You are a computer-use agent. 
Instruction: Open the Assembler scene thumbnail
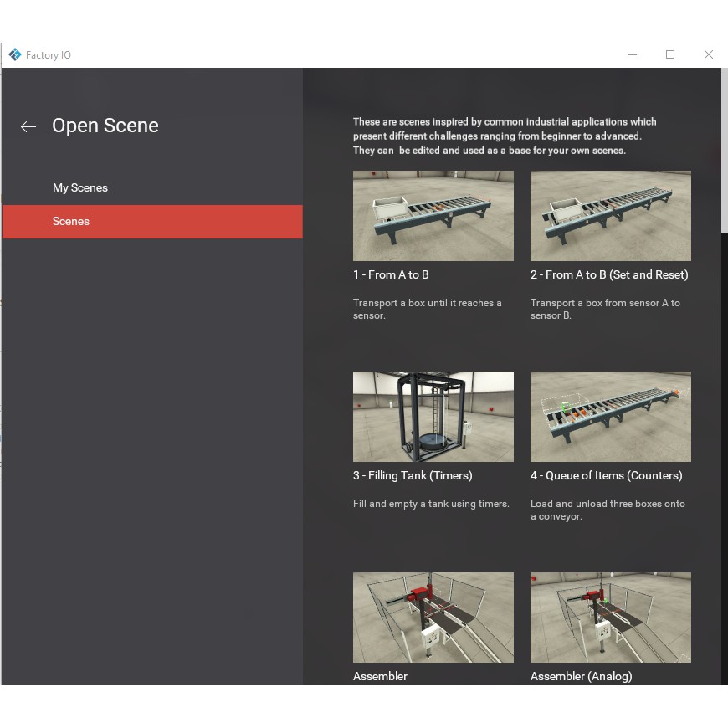433,618
